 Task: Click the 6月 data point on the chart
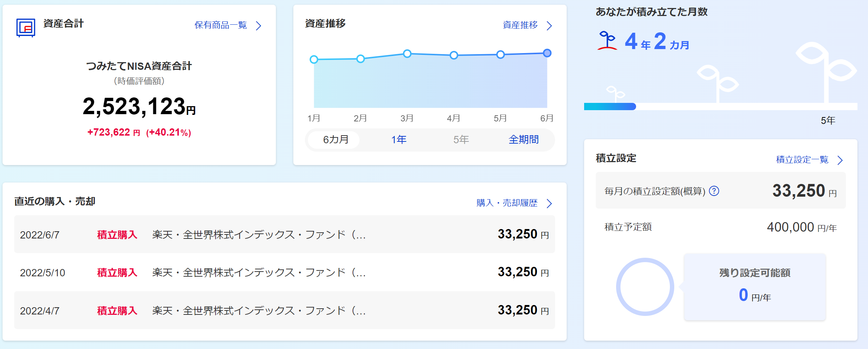pos(547,53)
